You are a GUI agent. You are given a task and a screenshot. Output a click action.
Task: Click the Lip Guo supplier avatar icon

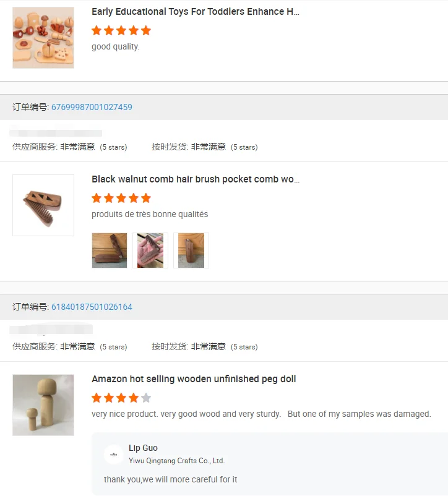[114, 455]
